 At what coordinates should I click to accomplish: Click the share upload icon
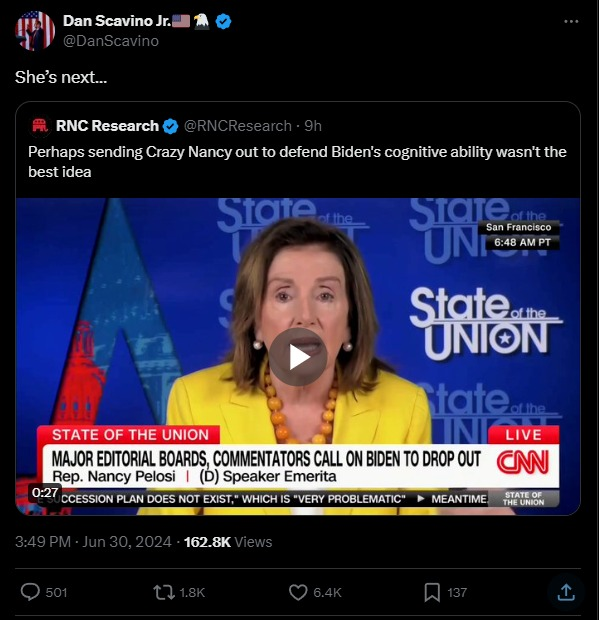566,592
